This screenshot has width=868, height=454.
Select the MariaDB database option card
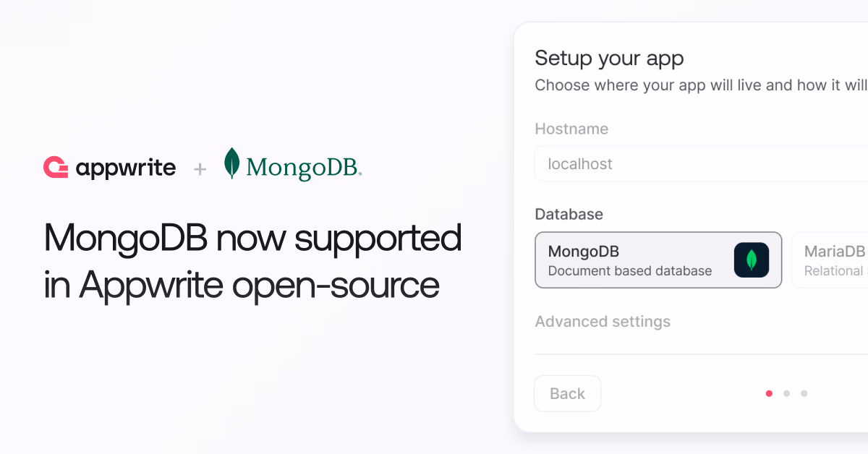[x=830, y=260]
